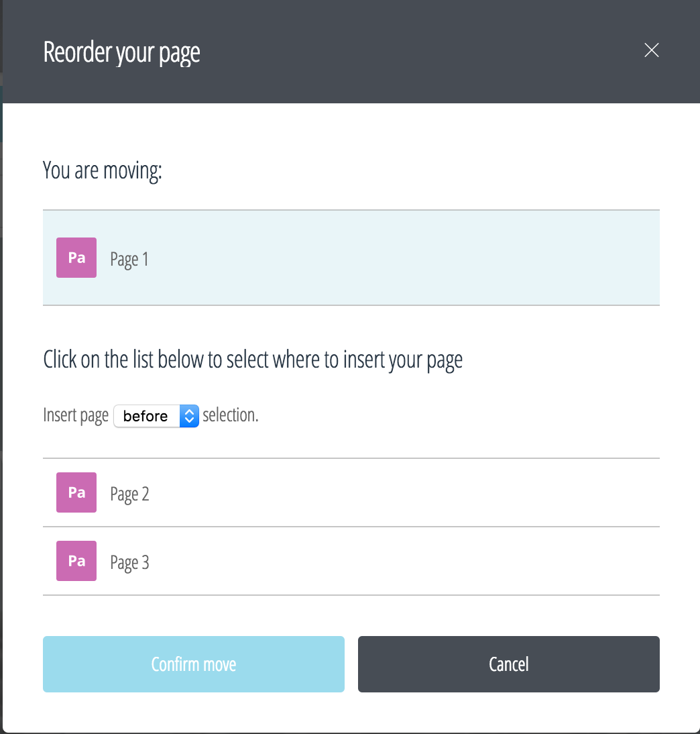Select the Page 2 label in the list
Viewport: 700px width, 734px height.
click(129, 494)
